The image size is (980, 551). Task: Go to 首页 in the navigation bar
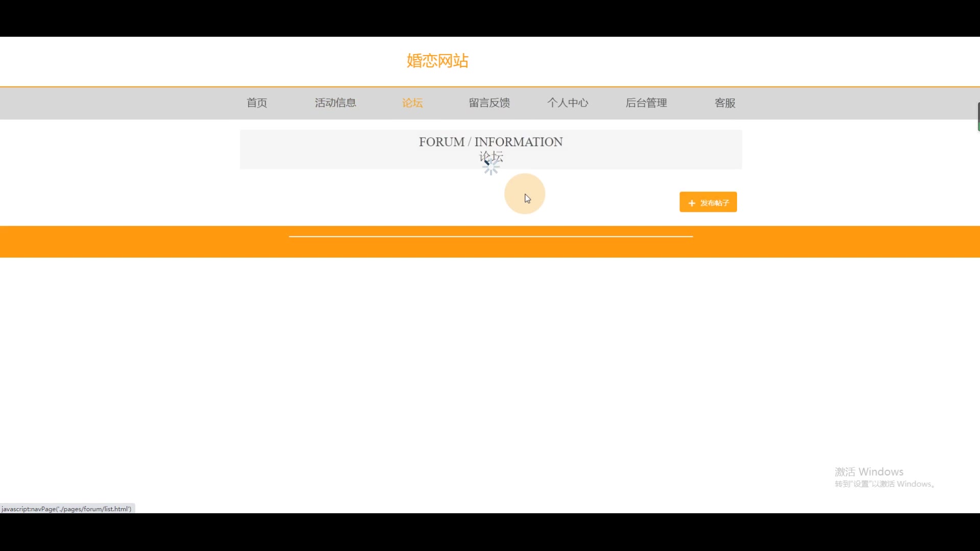(257, 103)
